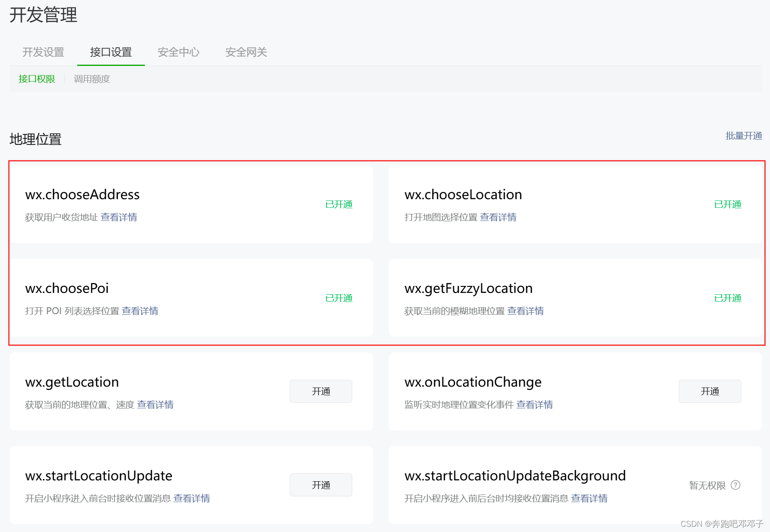Click the wx.getLocation title
Screen dimensions: 770x532
72,383
